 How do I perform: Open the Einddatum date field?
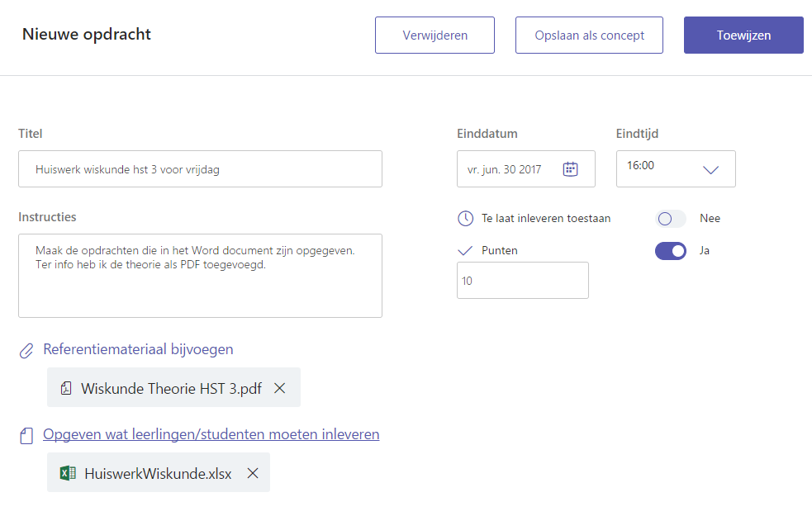click(506, 169)
